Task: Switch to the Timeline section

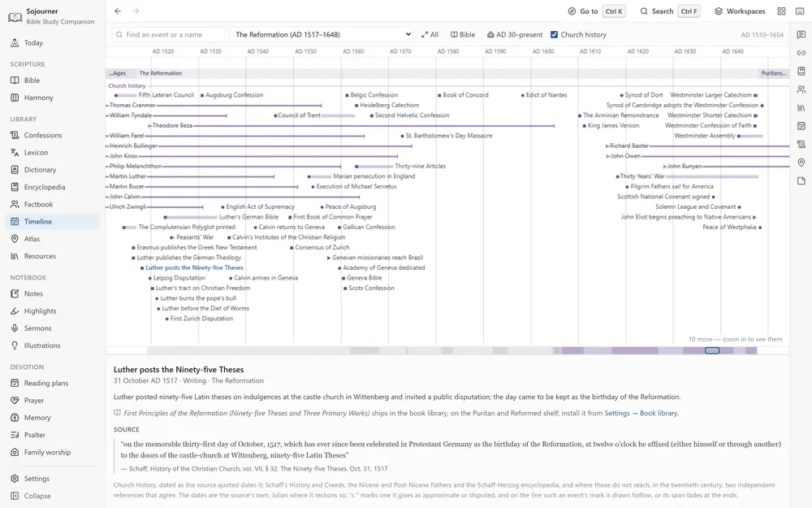Action: click(52, 221)
